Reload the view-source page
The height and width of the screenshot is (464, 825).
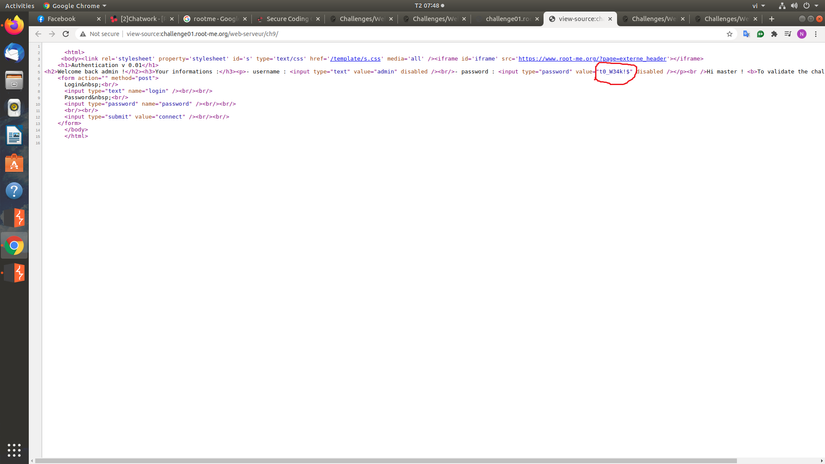66,34
